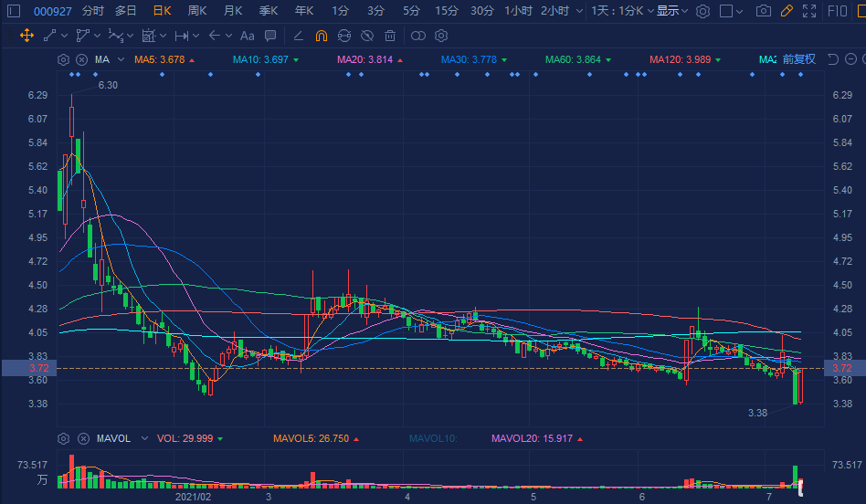Switch to 分时 intraday tab
The width and height of the screenshot is (866, 504).
pos(92,11)
